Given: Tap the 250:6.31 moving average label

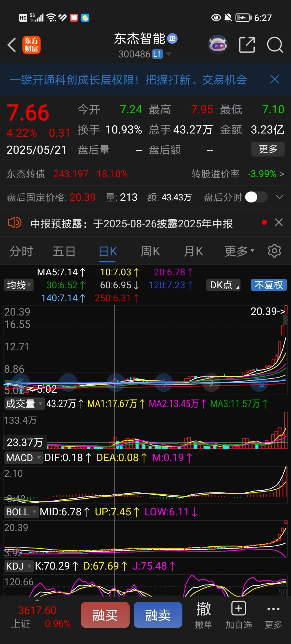Looking at the screenshot, I should (x=117, y=298).
